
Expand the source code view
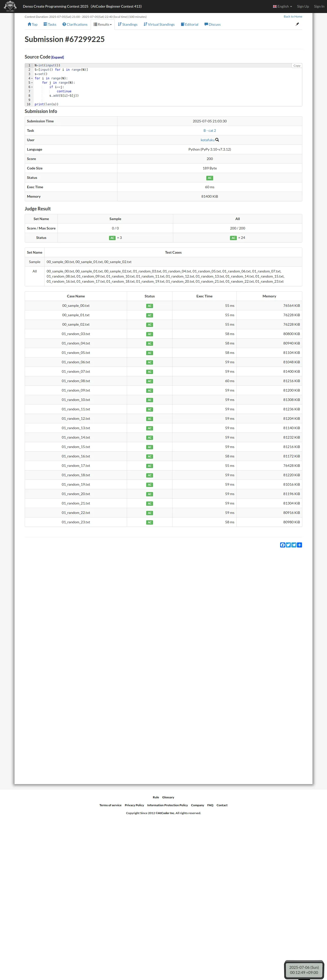pos(58,57)
